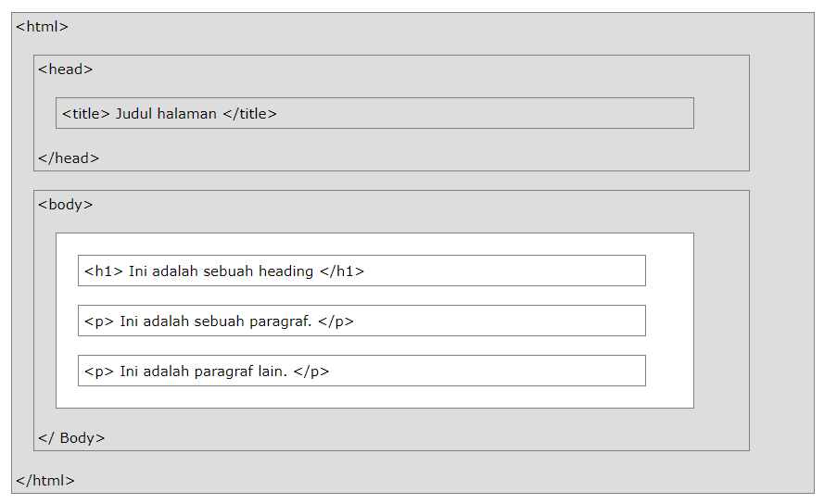The height and width of the screenshot is (504, 824).
Task: Click the text "Ini adalah sebuah paragraf."
Action: click(x=216, y=321)
